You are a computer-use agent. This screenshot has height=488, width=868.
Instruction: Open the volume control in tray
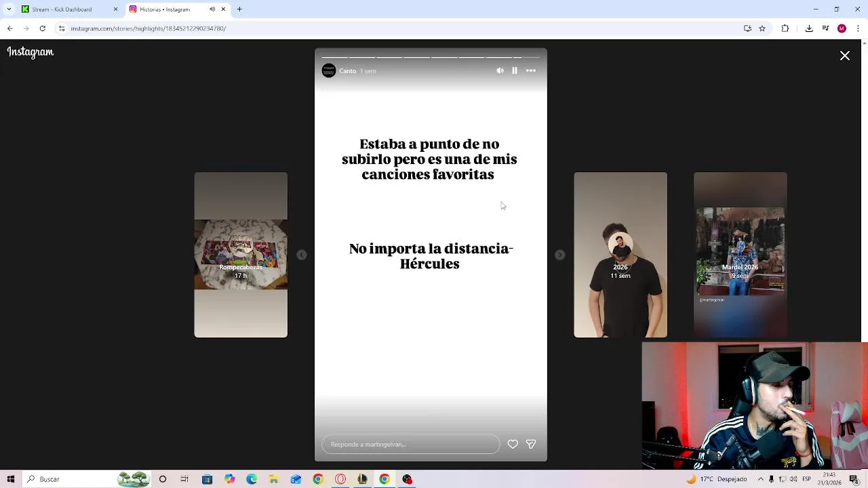[793, 479]
